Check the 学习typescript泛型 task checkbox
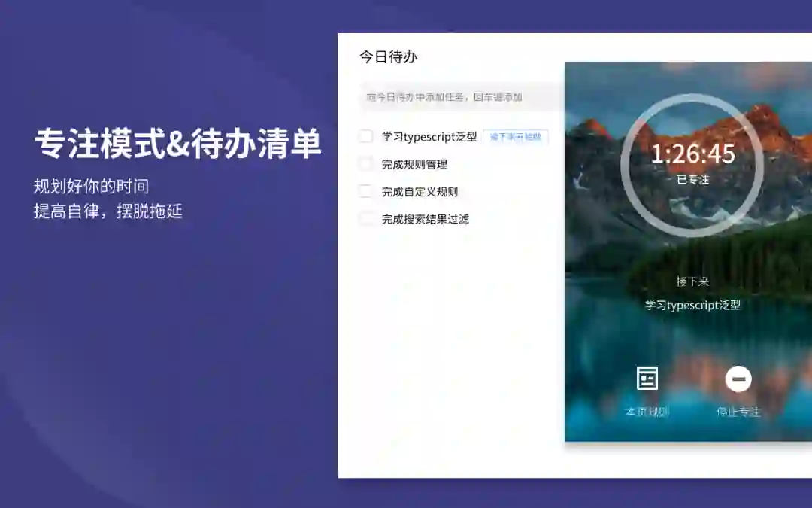 (365, 136)
